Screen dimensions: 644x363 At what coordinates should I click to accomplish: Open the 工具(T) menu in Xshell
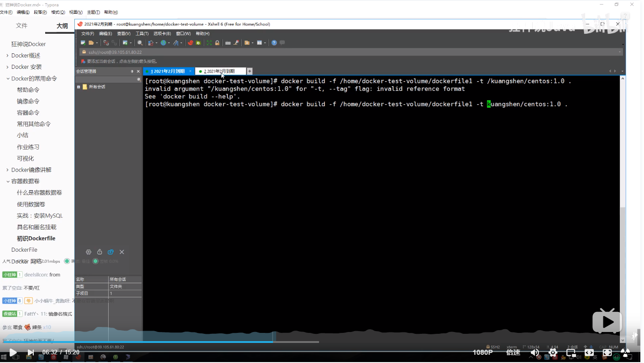click(x=142, y=34)
